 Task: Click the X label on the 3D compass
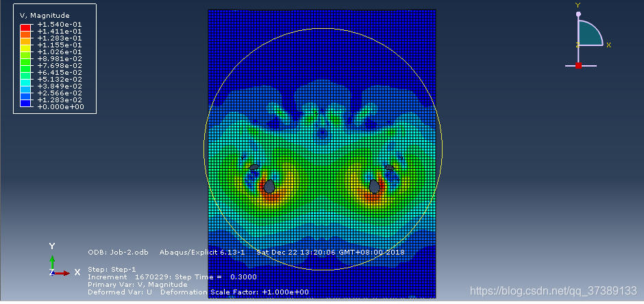(608, 45)
